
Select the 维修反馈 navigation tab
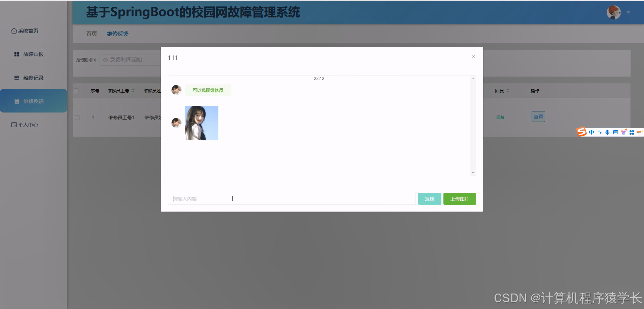(117, 34)
